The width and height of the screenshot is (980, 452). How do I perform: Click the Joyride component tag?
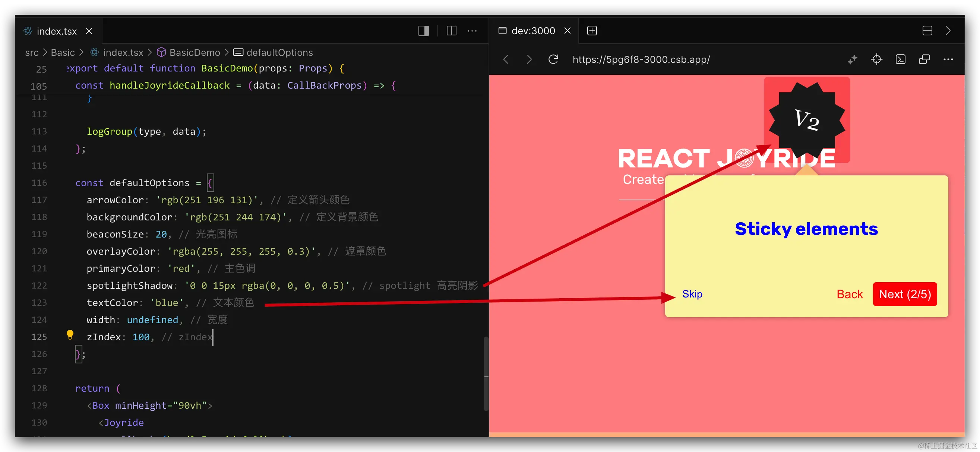[121, 422]
